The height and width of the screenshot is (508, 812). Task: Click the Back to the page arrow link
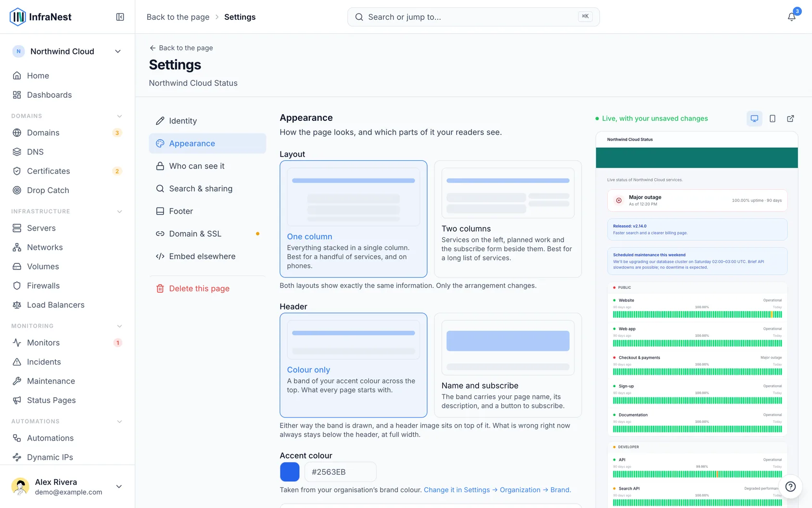click(x=181, y=48)
